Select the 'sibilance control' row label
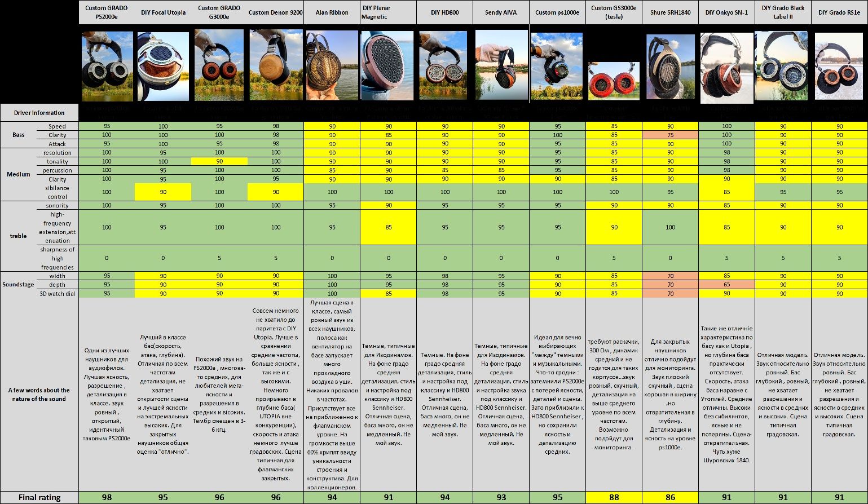 [x=58, y=192]
